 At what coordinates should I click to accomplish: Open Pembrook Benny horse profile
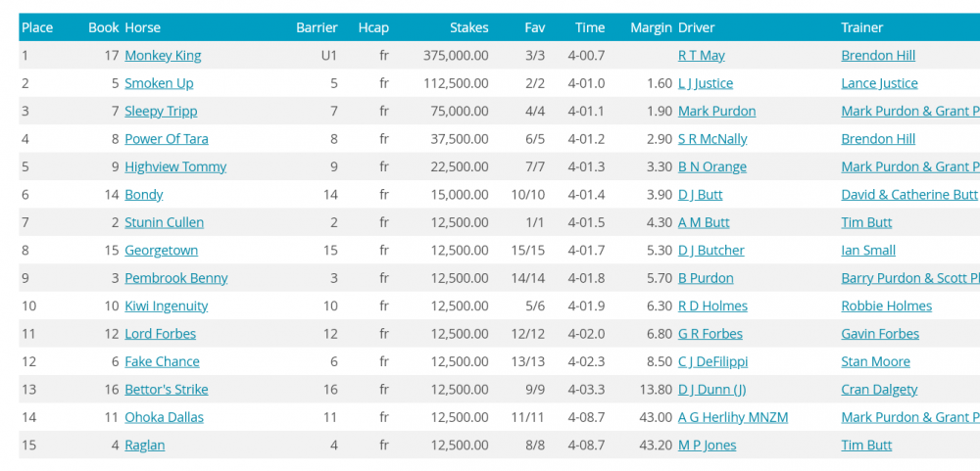(x=175, y=278)
